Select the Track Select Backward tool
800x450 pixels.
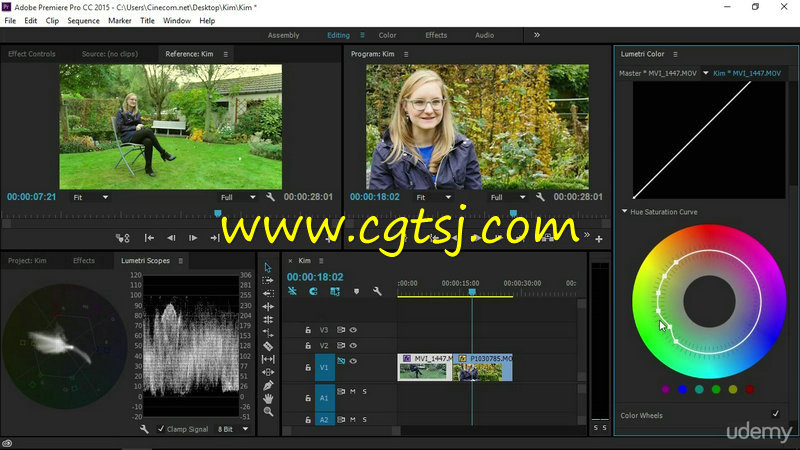click(268, 293)
